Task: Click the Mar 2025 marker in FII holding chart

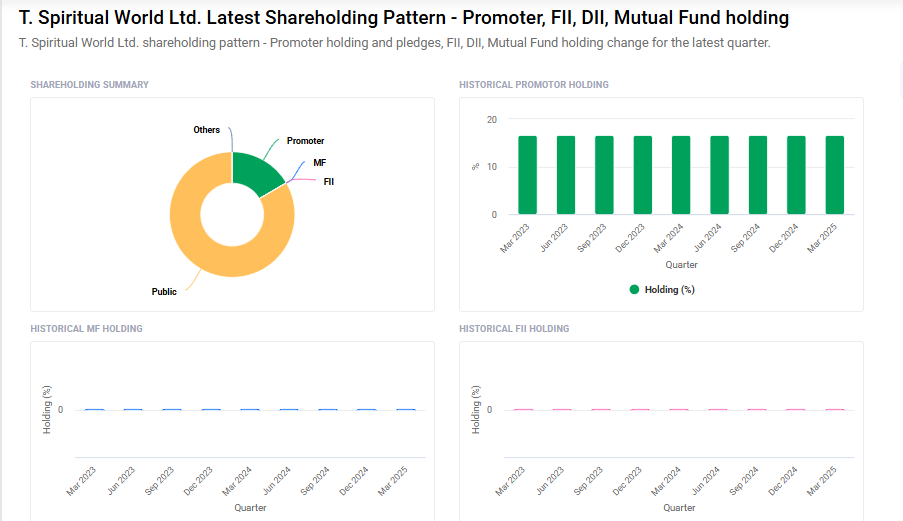Action: (835, 410)
